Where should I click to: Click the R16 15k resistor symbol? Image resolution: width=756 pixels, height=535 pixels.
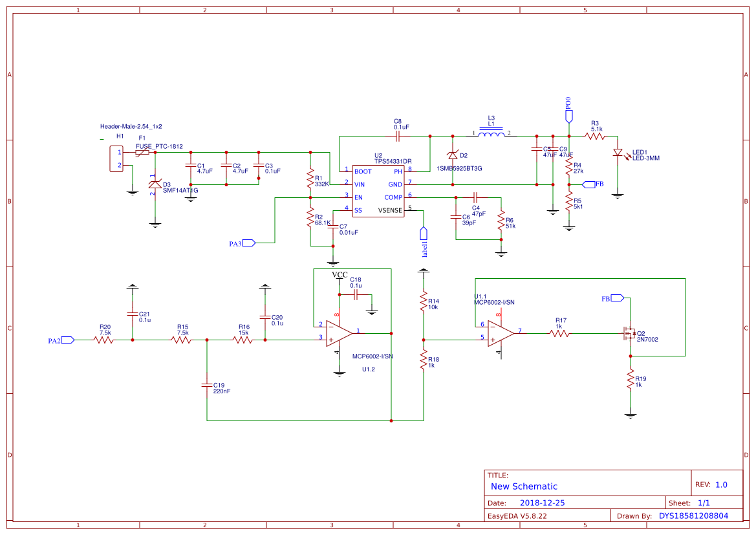243,340
